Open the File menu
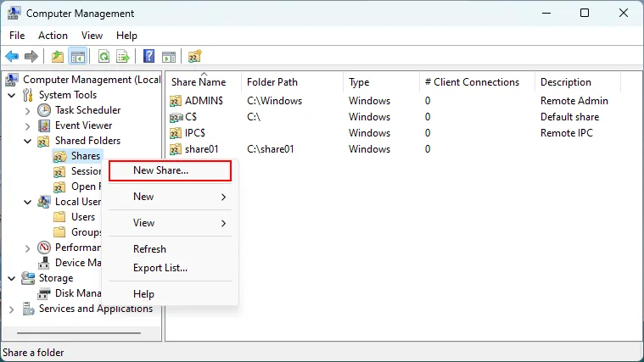The image size is (644, 362). point(17,36)
